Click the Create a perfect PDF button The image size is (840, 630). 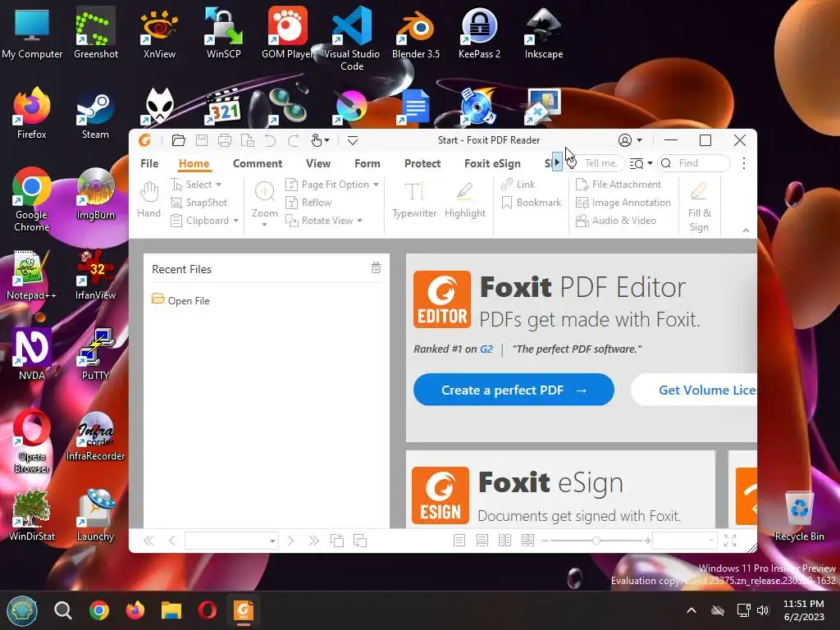tap(514, 390)
